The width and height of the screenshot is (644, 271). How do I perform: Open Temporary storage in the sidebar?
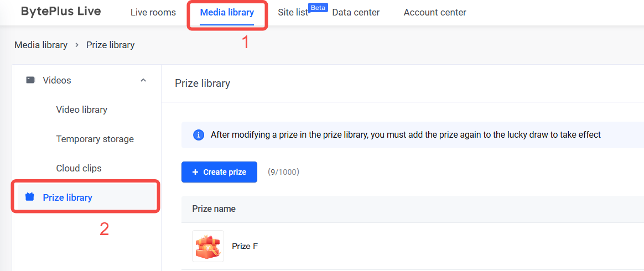click(x=95, y=139)
